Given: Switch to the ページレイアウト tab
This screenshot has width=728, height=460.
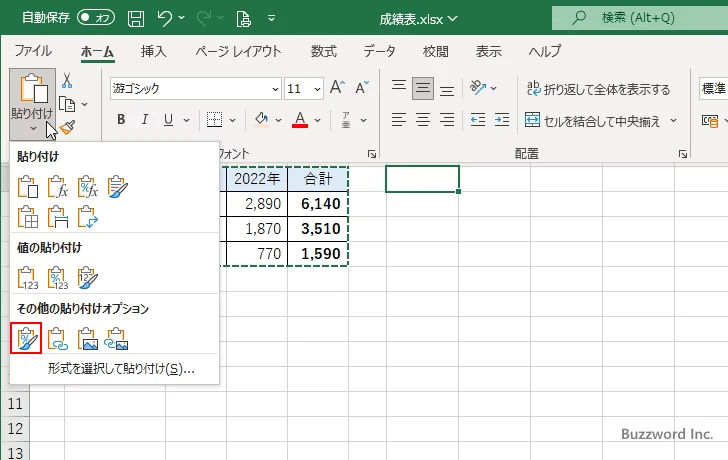Looking at the screenshot, I should [x=238, y=51].
